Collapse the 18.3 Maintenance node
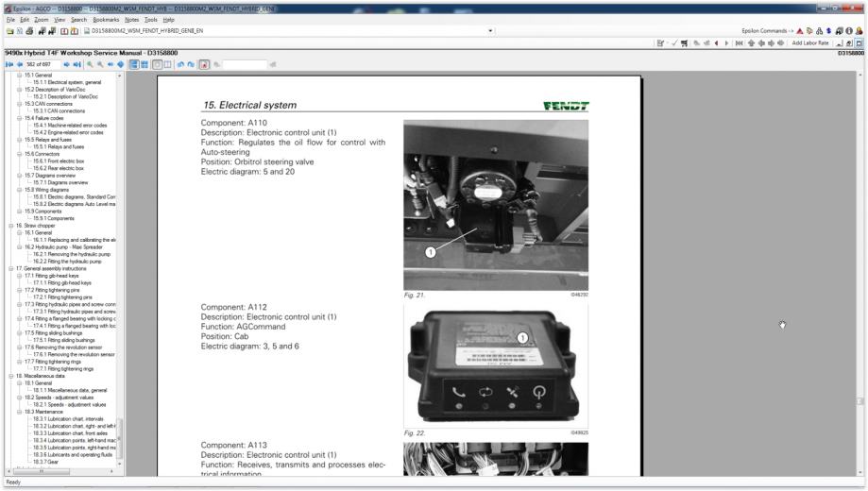Image resolution: width=868 pixels, height=491 pixels. coord(20,412)
